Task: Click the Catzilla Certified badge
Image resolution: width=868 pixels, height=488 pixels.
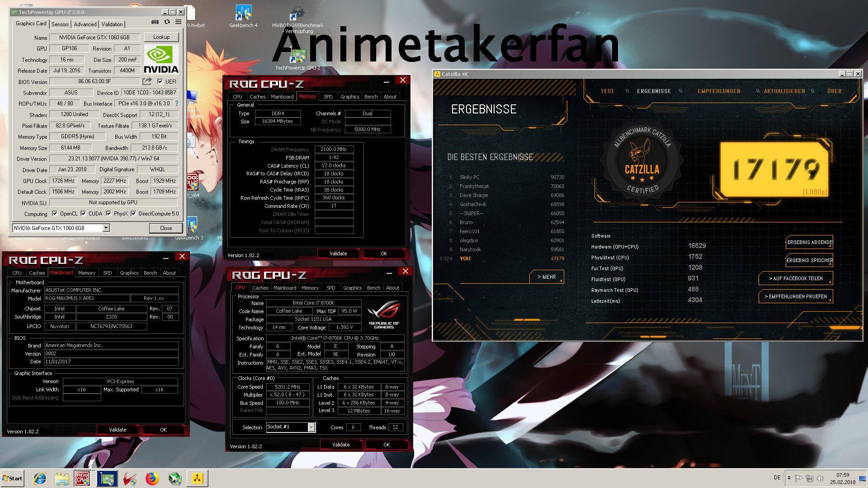Action: click(642, 162)
